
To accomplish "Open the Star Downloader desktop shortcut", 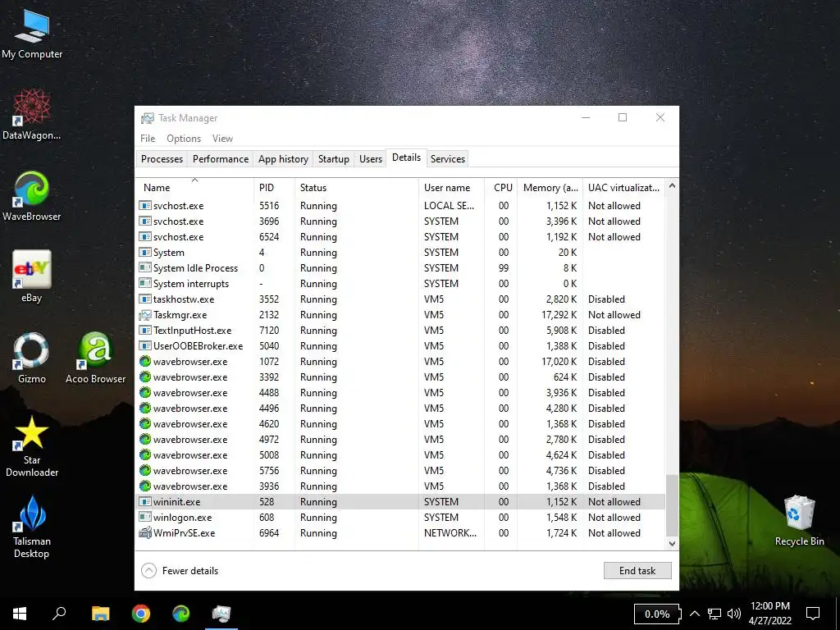I will pos(32,446).
